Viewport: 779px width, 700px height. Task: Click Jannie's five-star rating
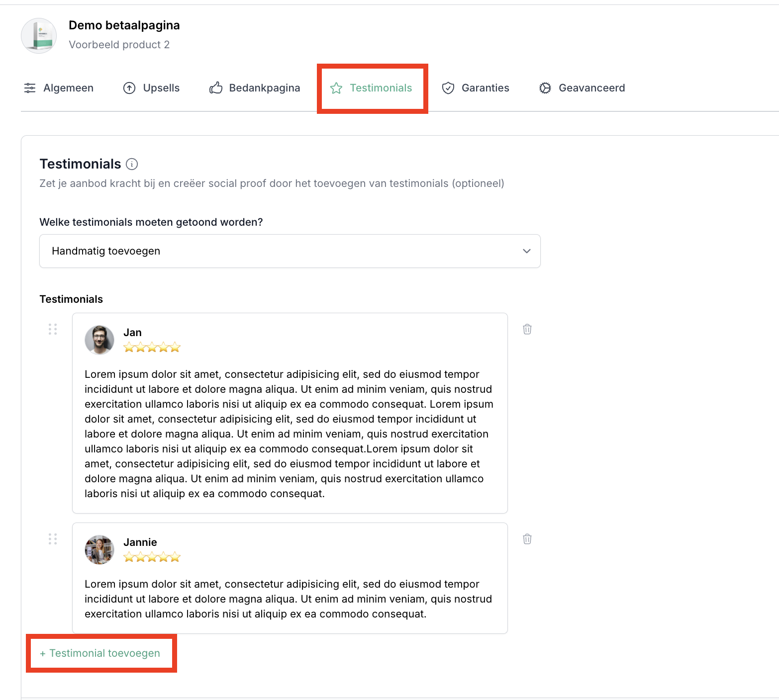152,557
